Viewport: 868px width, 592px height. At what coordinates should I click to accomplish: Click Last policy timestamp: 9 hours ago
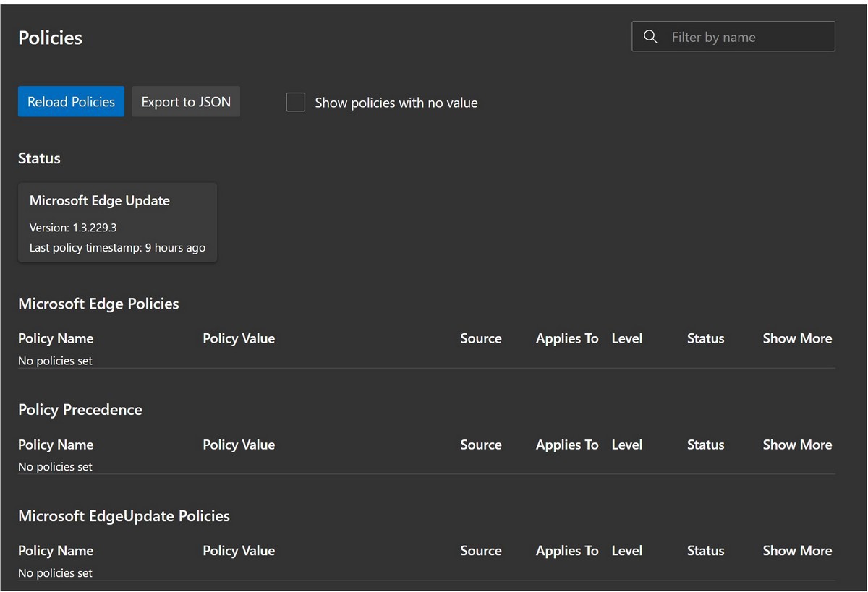pyautogui.click(x=117, y=248)
